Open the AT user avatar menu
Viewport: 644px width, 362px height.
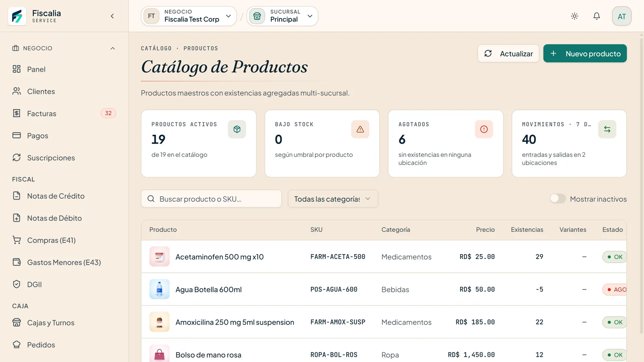point(621,16)
